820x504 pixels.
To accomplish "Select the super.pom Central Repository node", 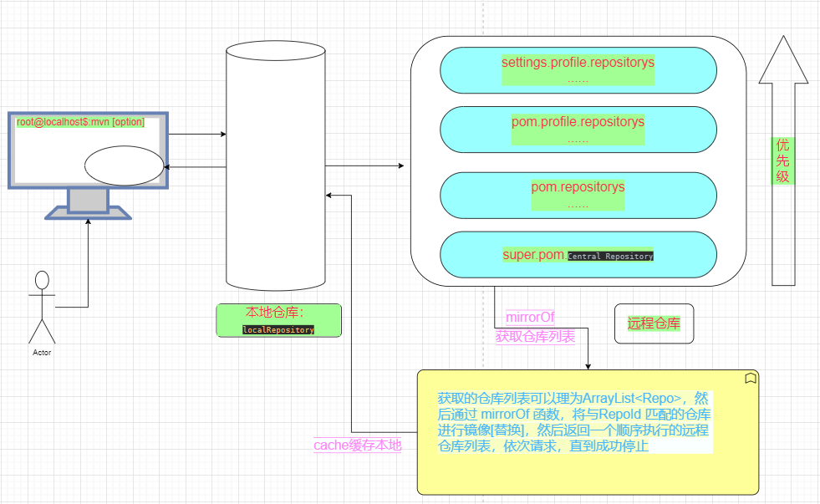I will [x=578, y=255].
